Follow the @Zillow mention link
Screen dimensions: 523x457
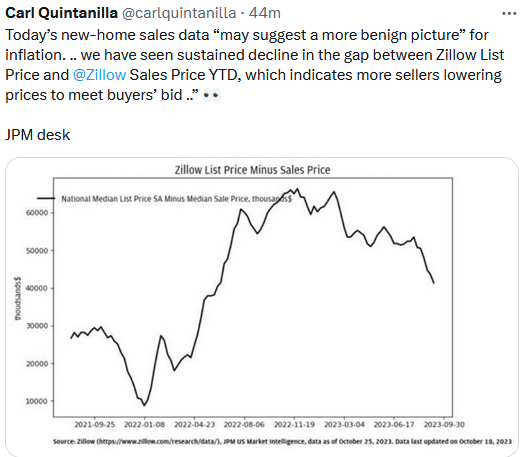(x=99, y=75)
